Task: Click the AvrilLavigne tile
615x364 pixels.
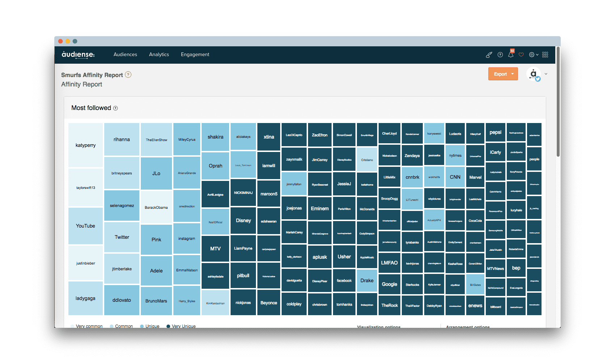Action: pyautogui.click(x=215, y=194)
